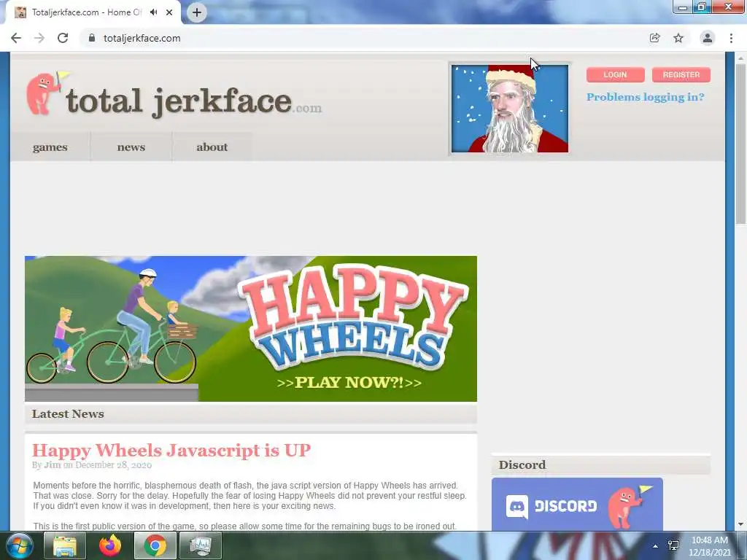This screenshot has width=747, height=560.
Task: Open the about navigation item
Action: pyautogui.click(x=212, y=147)
